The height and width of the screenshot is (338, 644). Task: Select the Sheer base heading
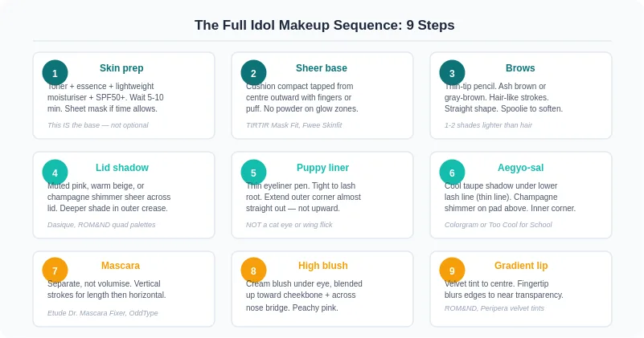click(x=321, y=68)
